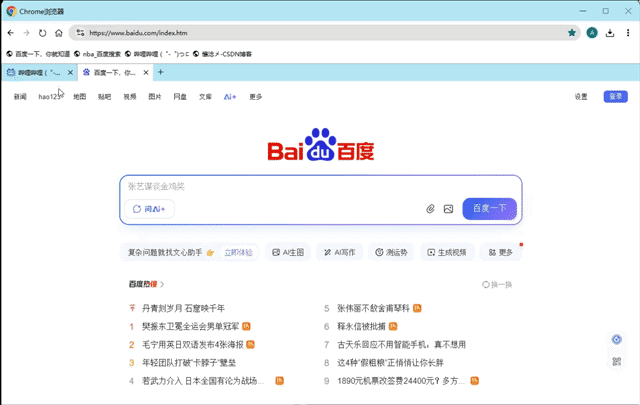The image size is (640, 405).
Task: Open the Chrome three-dot menu
Action: tap(628, 33)
